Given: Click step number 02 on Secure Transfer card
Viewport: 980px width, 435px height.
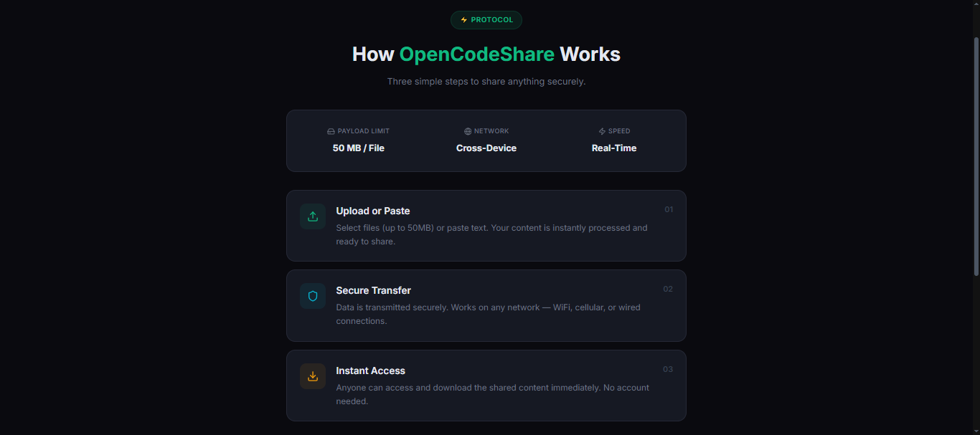Looking at the screenshot, I should point(669,289).
